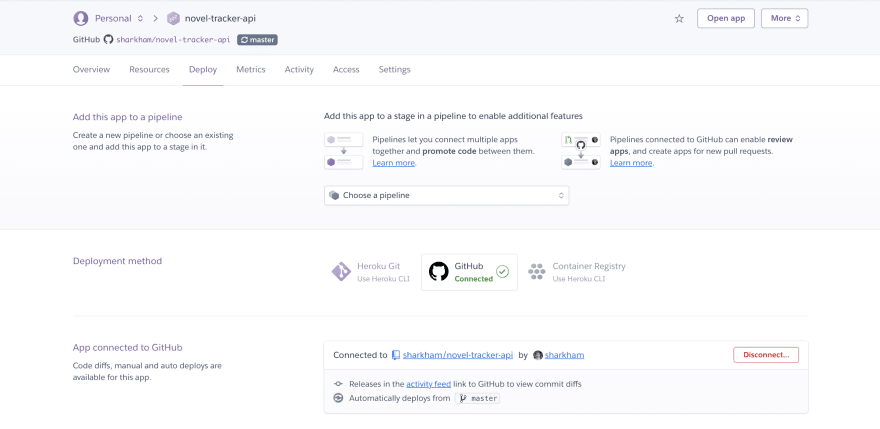Favorite the app with the star icon
Viewport: 880px width, 429px height.
point(679,19)
